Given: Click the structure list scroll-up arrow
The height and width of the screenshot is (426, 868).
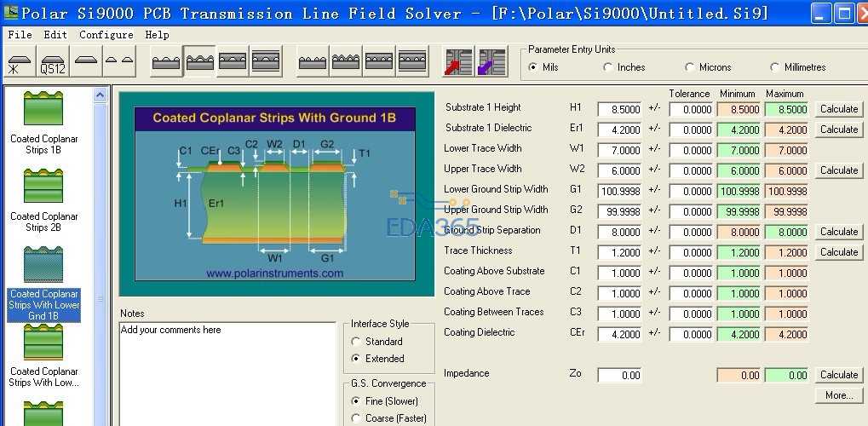Looking at the screenshot, I should [x=100, y=95].
